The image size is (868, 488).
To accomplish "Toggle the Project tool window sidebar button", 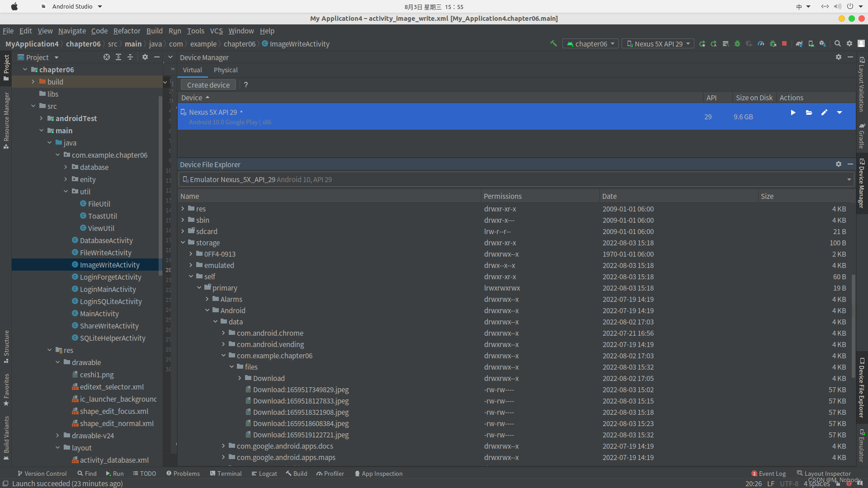I will (6, 67).
